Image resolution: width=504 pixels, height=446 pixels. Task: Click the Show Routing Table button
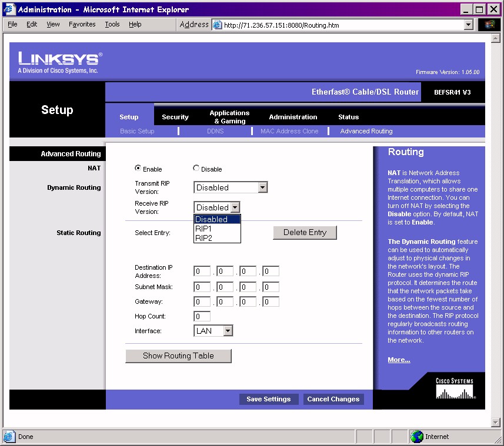pos(178,356)
